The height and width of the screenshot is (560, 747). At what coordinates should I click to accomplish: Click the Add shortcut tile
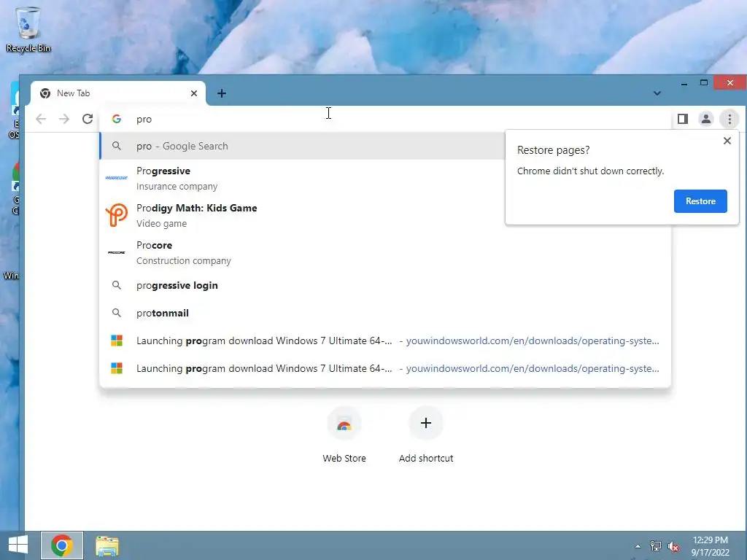426,435
